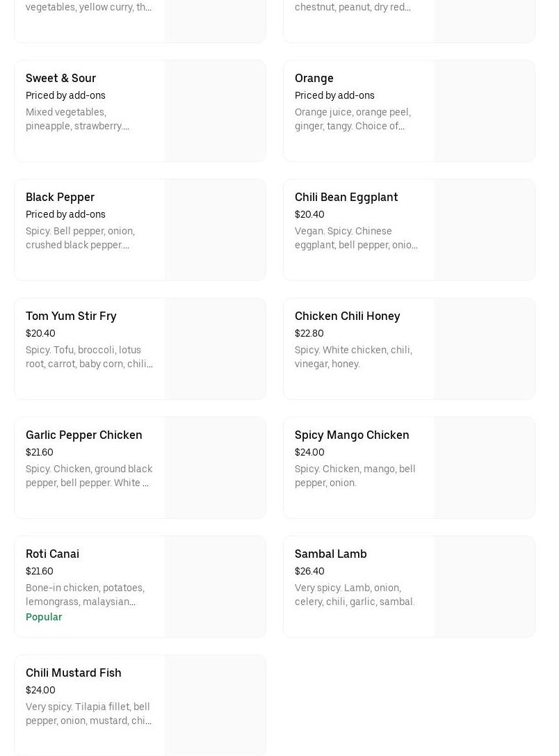559x756 pixels.
Task: Click the Chili Mustard Fish image area
Action: tap(215, 705)
